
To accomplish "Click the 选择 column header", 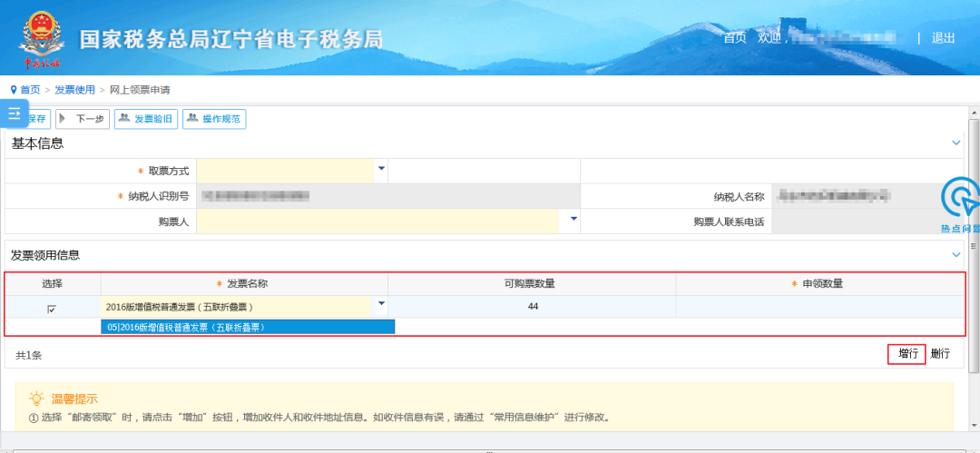I will pyautogui.click(x=53, y=284).
